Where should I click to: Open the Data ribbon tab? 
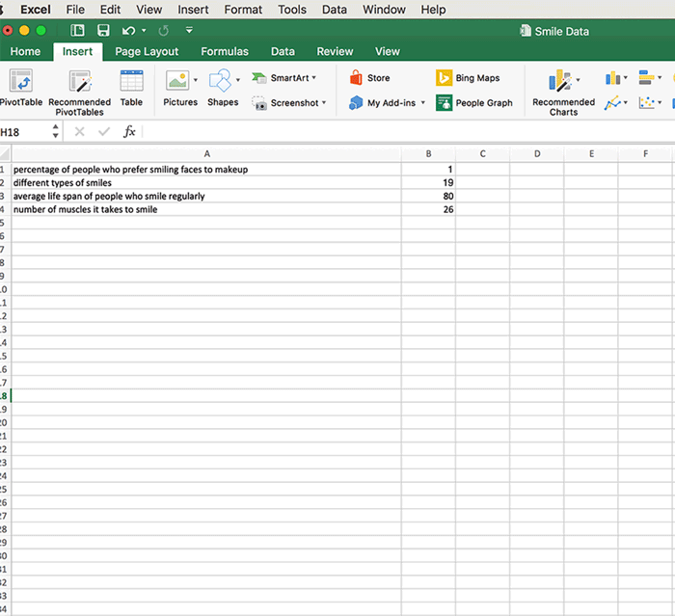tap(283, 52)
